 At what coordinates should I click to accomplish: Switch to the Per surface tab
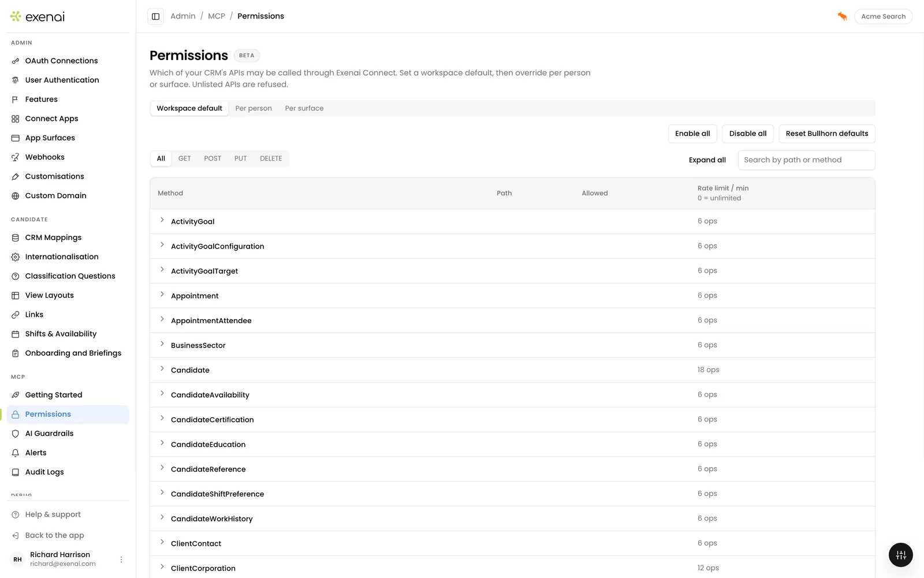click(304, 108)
